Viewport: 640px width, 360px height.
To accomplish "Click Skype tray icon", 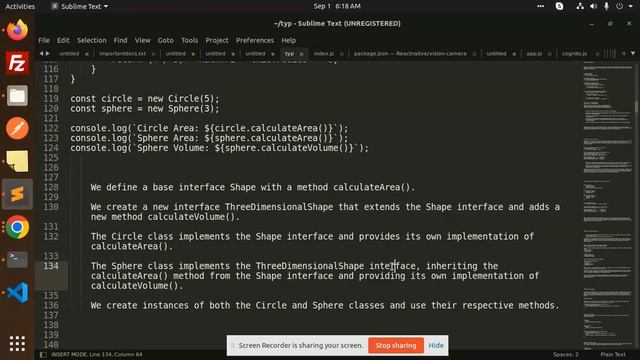I will click(560, 6).
